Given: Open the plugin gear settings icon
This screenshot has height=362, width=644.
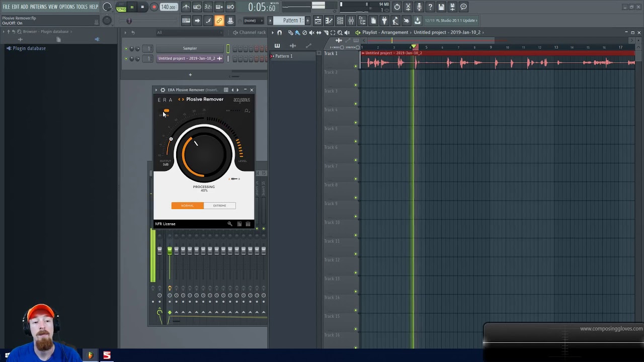Looking at the screenshot, I should [x=163, y=90].
